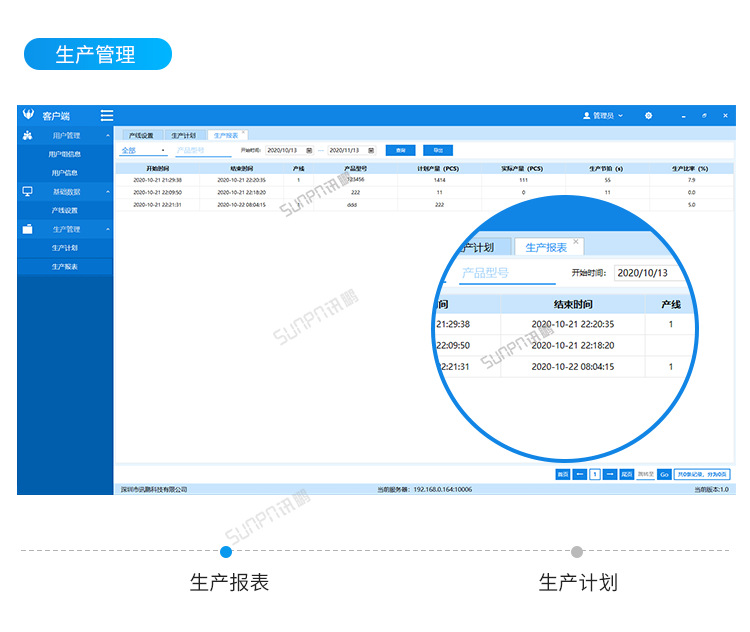Screen dimensions: 750x632
Task: Click the 产线 column header
Action: click(x=298, y=168)
